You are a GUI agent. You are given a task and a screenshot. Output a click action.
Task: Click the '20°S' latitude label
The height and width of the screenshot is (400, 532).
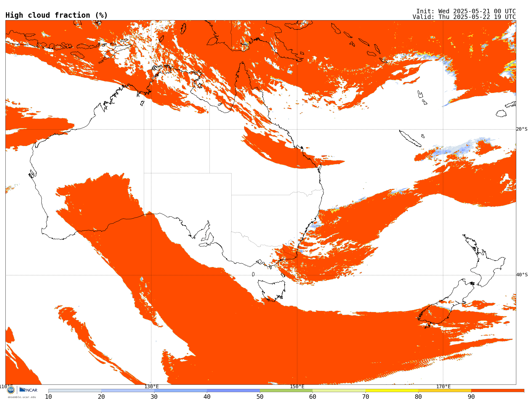coord(522,129)
